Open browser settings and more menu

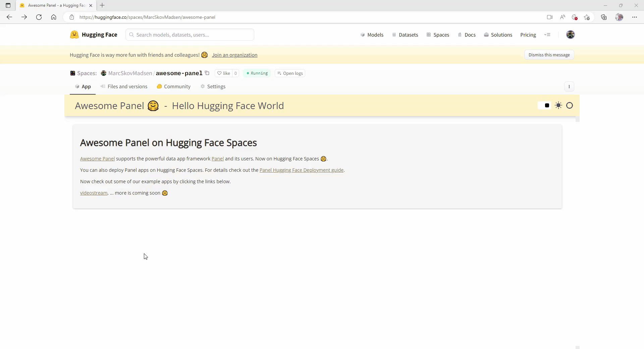(635, 17)
